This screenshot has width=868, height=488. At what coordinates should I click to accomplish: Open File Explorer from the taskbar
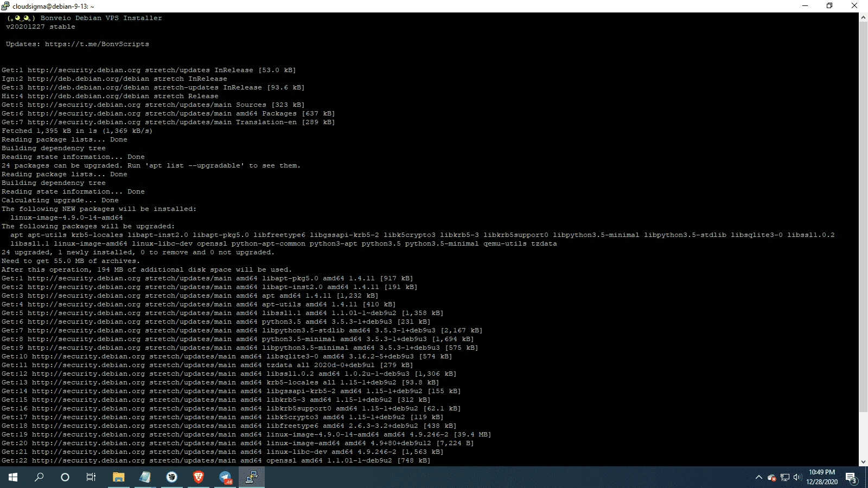pos(118,477)
